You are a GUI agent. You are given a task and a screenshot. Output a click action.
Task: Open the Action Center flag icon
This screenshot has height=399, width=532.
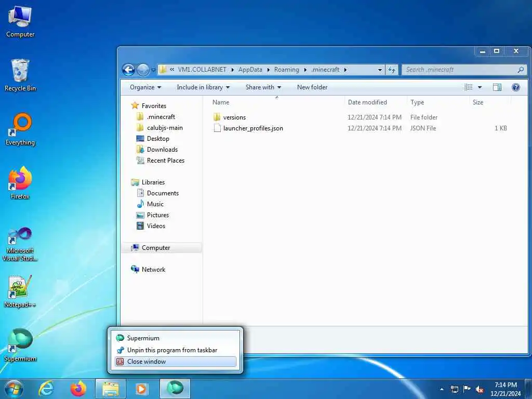pos(467,389)
